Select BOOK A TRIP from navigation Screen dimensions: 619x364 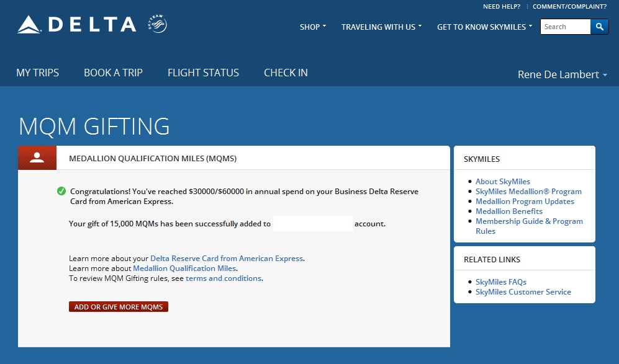113,73
